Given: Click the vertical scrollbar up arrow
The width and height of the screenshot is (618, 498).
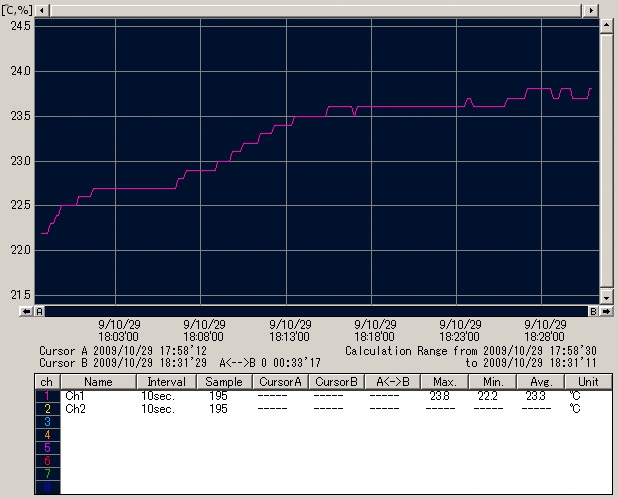Looking at the screenshot, I should point(606,26).
